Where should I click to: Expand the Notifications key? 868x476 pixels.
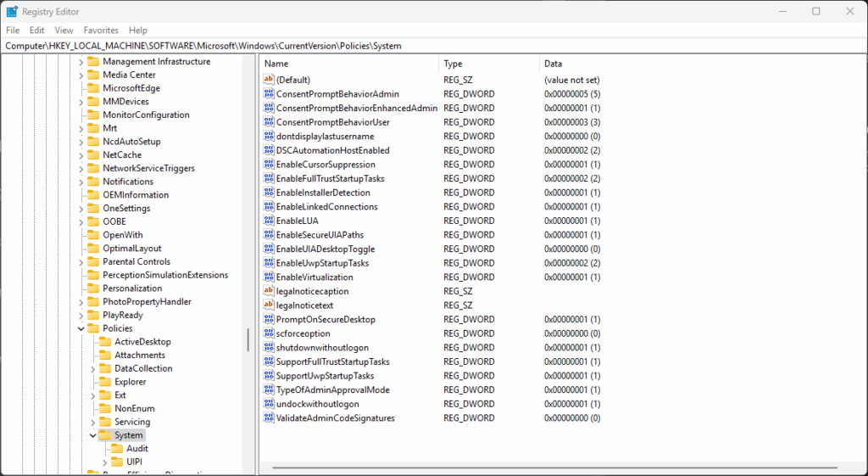pyautogui.click(x=81, y=182)
